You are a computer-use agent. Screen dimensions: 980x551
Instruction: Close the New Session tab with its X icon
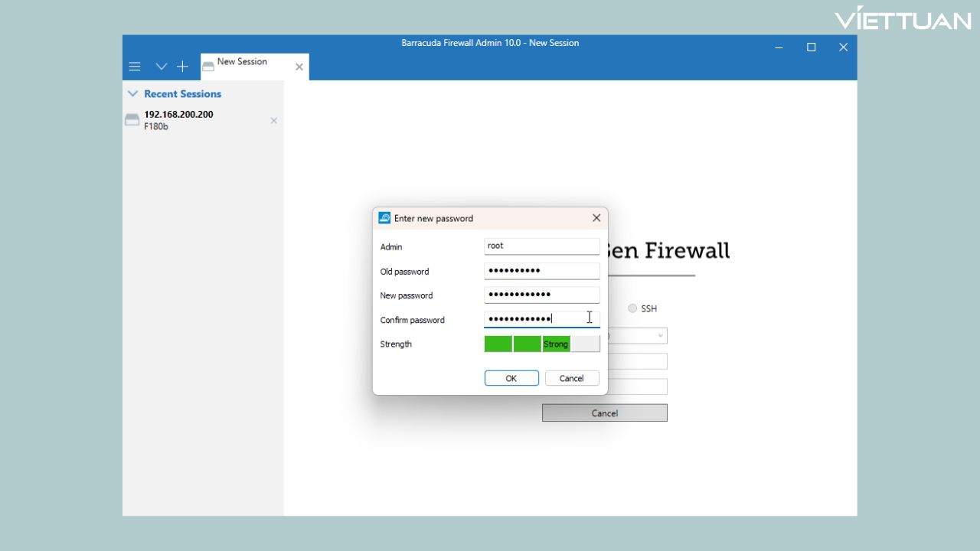(299, 67)
